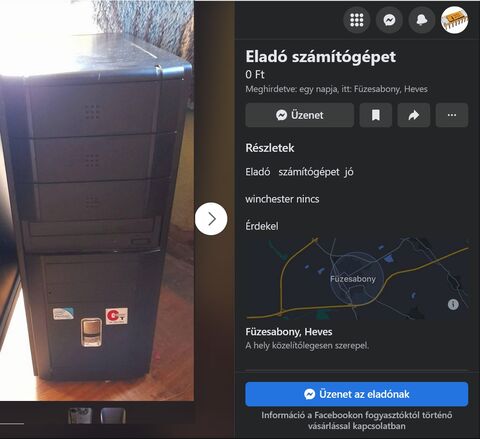
Task: Click the map info icon
Action: [x=453, y=304]
